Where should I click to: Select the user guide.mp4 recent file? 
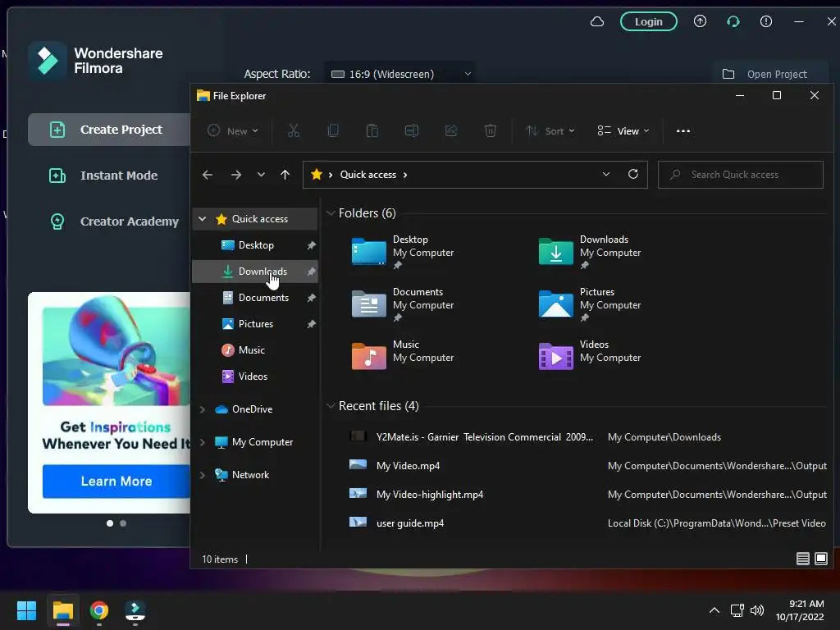pyautogui.click(x=587, y=523)
